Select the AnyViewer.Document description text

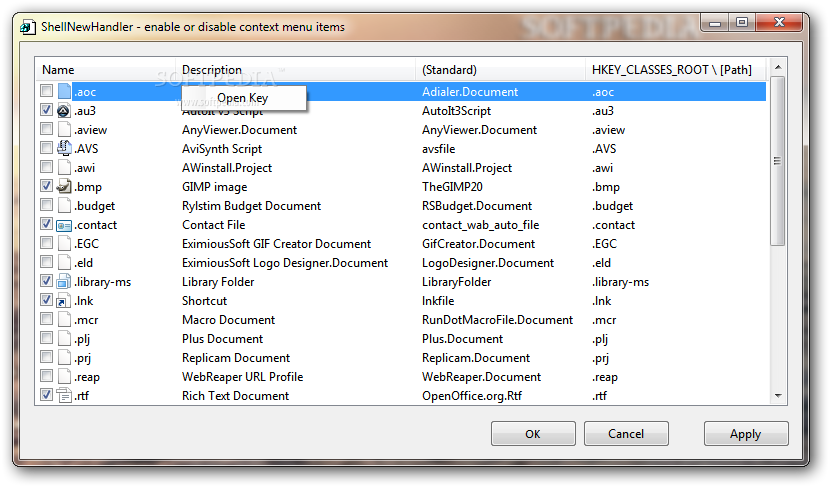(x=239, y=130)
